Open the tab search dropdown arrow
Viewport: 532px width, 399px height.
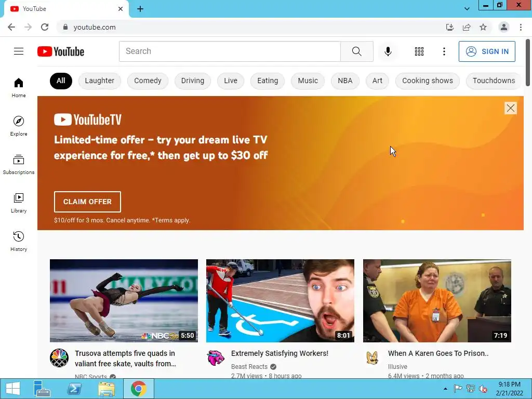click(x=467, y=9)
